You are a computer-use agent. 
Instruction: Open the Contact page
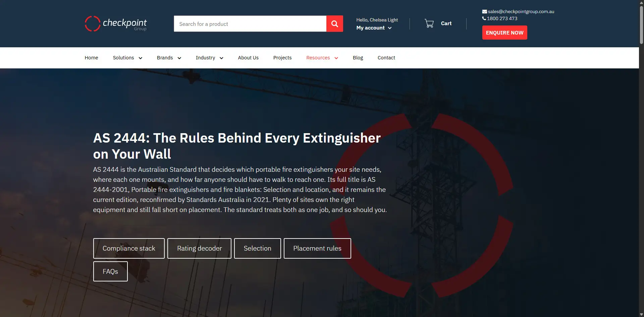point(386,58)
